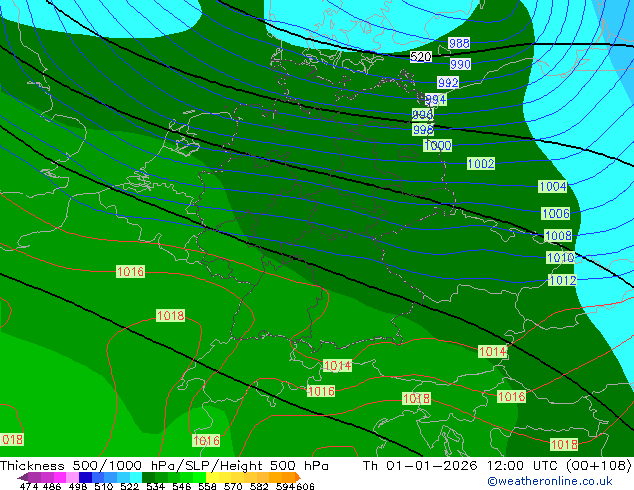Click the legend value 486

52,486
